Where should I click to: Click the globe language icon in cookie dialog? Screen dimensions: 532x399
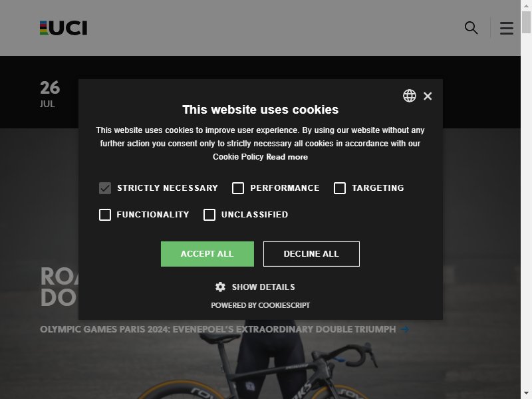[409, 96]
